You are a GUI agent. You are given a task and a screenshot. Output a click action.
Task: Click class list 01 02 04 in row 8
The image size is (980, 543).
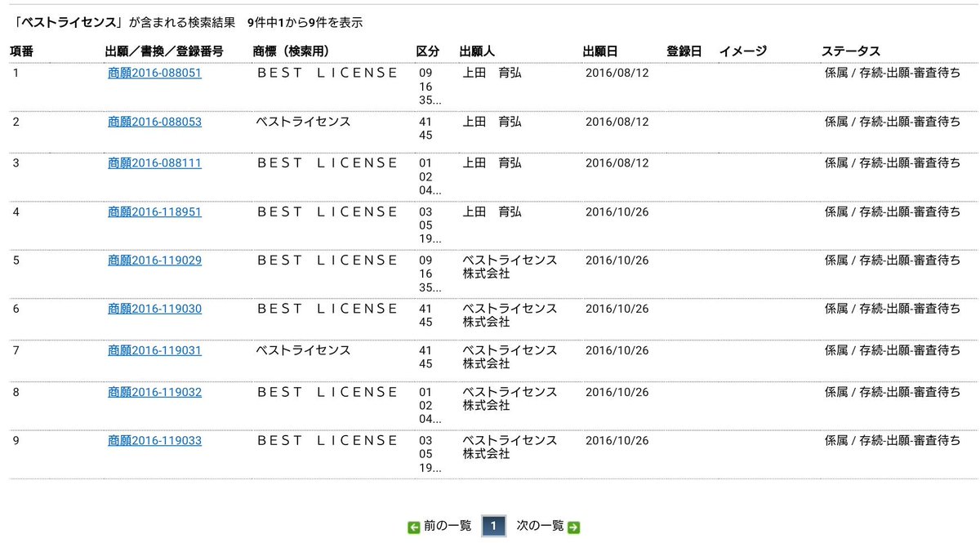430,406
